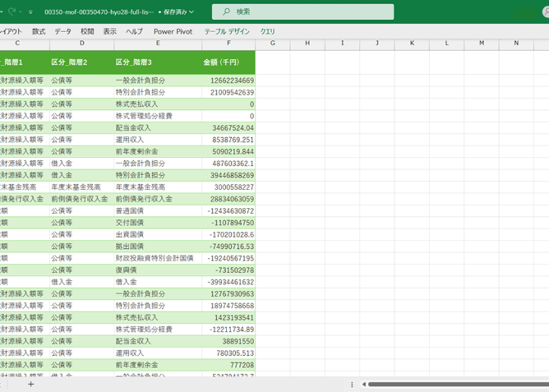549x392 pixels.
Task: Select cell with value 780305.513
Action: [229, 353]
